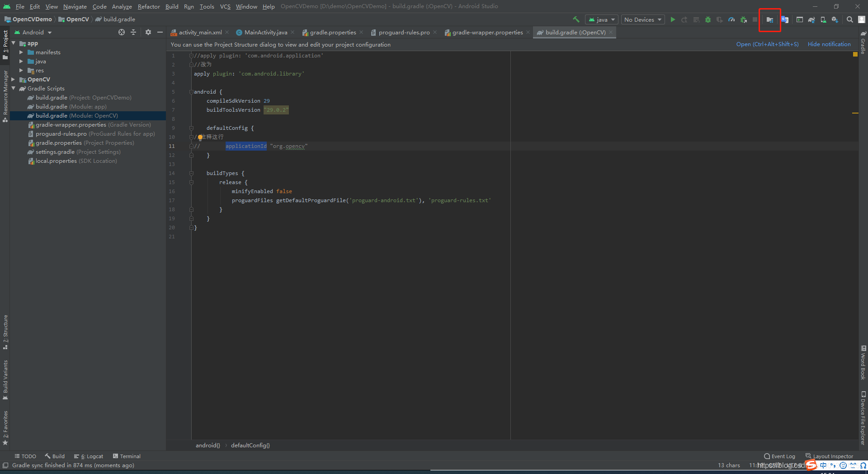The height and width of the screenshot is (474, 868).
Task: Toggle the Structure tool window
Action: click(5, 332)
